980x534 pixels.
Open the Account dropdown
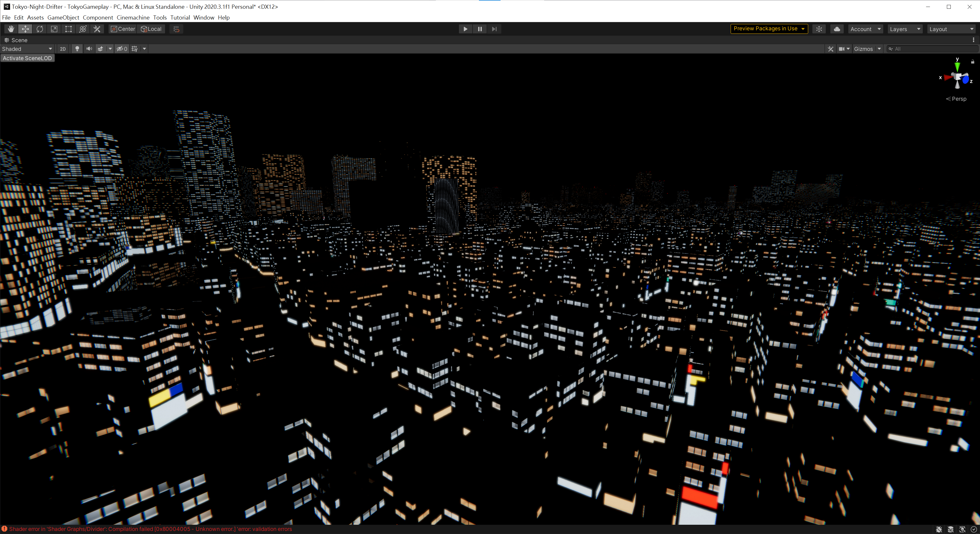(x=866, y=29)
